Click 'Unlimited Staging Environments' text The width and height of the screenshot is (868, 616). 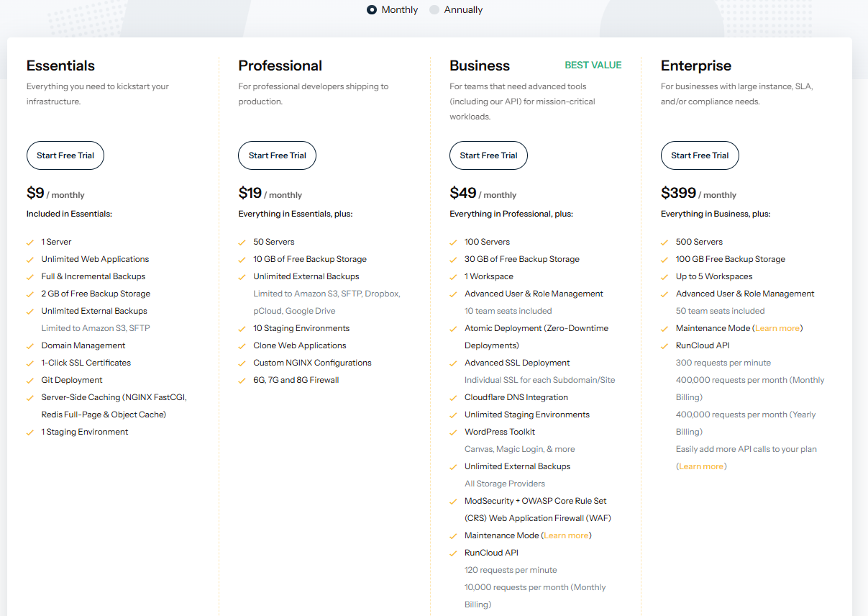point(527,415)
